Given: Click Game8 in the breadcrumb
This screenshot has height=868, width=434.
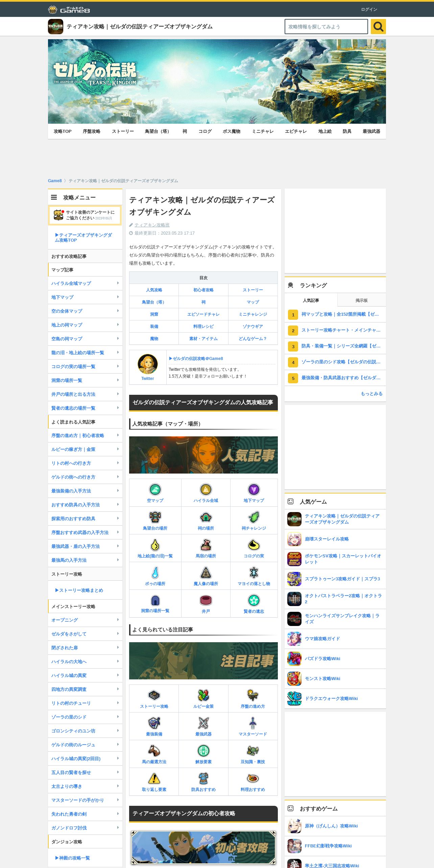Looking at the screenshot, I should click(55, 181).
